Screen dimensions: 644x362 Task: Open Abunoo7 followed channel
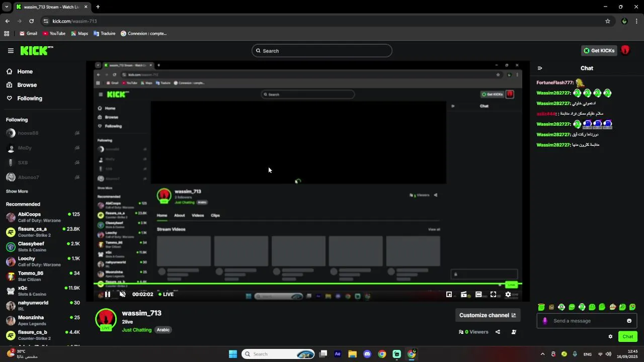coord(43,177)
